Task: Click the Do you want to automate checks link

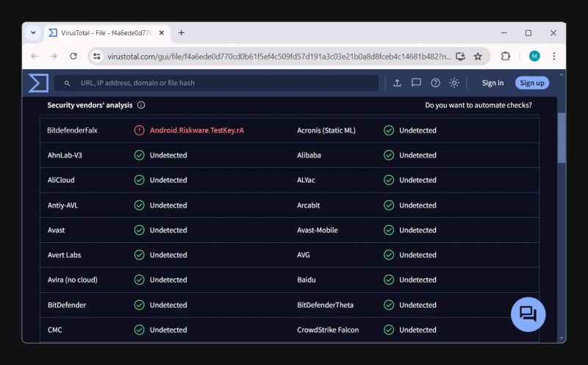Action: [478, 105]
